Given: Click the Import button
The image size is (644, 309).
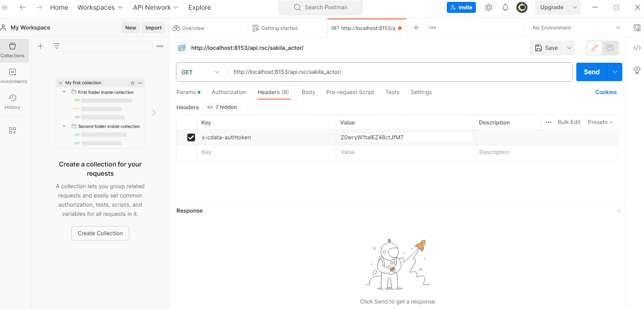Looking at the screenshot, I should [x=153, y=28].
